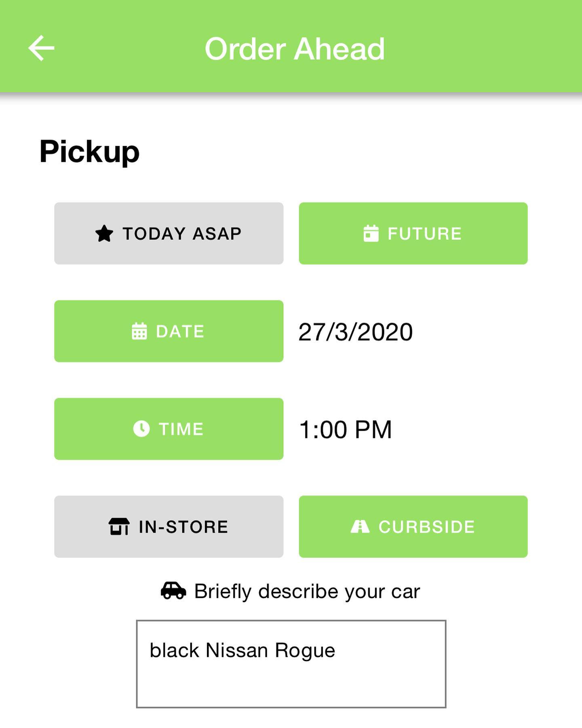Click the Pickup section heading
The image size is (582, 728).
[89, 152]
